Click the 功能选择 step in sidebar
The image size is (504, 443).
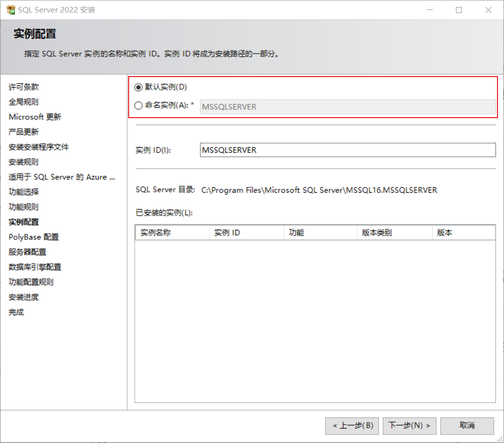pos(24,192)
